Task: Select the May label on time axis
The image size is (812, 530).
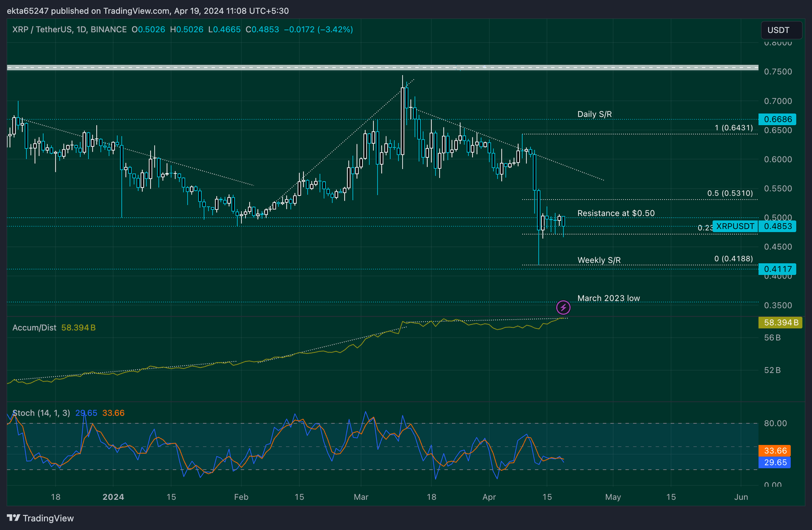Action: click(x=613, y=497)
